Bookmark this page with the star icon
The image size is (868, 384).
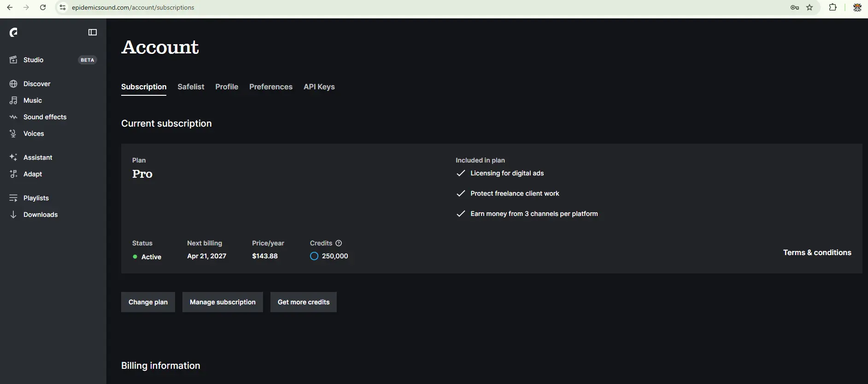(809, 7)
